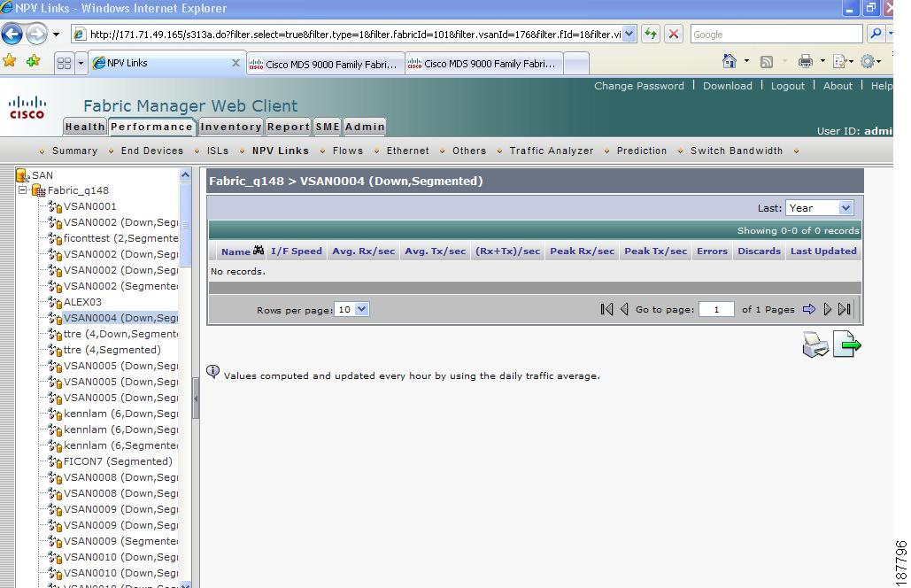
Task: Go to last page icon
Action: (x=845, y=309)
